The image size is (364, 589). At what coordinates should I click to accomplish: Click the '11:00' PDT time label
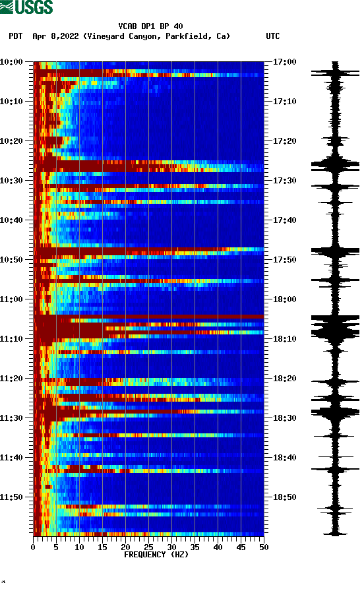(11, 299)
